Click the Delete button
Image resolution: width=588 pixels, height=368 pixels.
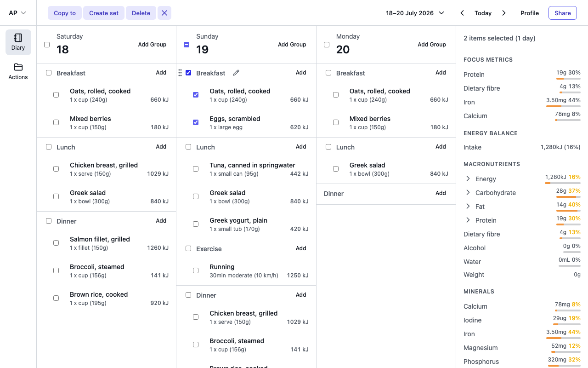coord(141,13)
